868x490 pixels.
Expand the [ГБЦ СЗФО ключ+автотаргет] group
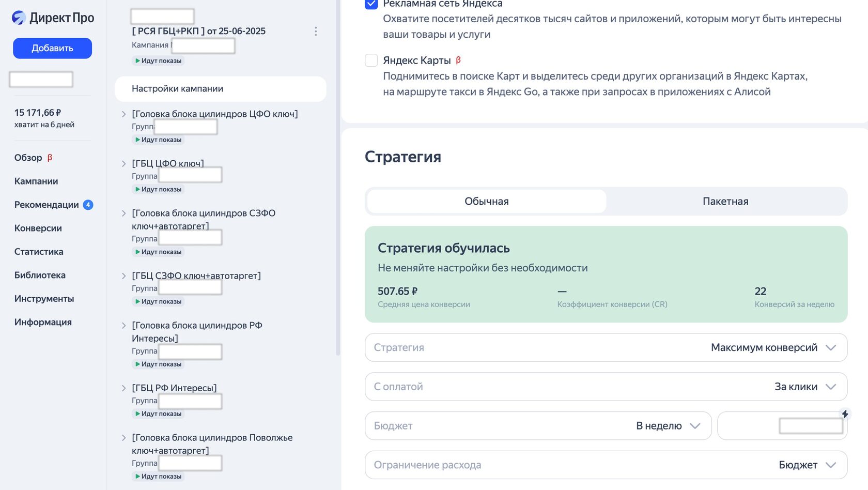tap(124, 275)
